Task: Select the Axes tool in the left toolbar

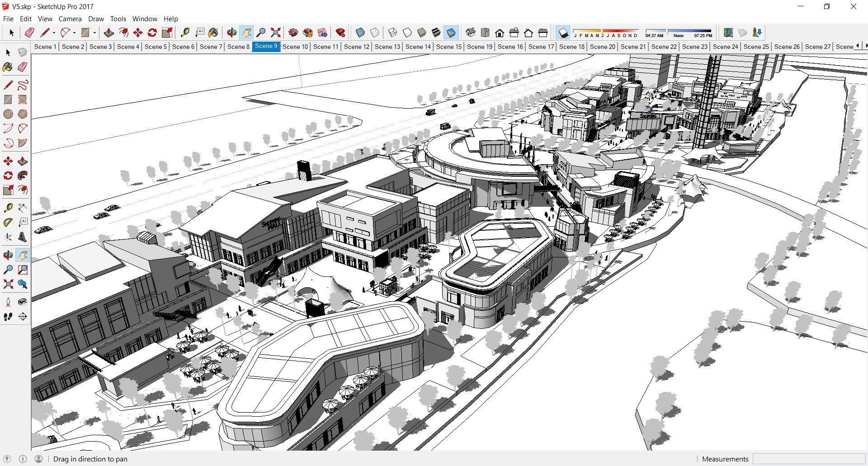Action: click(8, 237)
